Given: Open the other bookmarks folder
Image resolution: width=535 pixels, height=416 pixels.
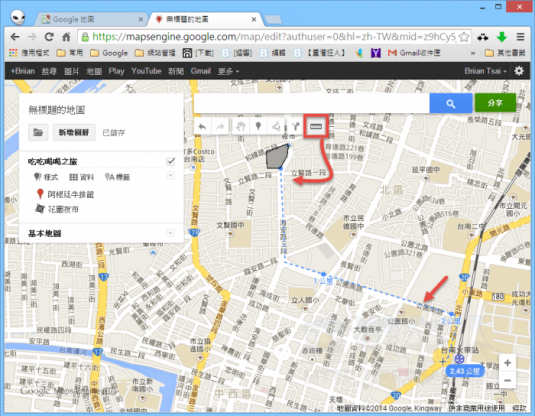Looking at the screenshot, I should pyautogui.click(x=505, y=53).
